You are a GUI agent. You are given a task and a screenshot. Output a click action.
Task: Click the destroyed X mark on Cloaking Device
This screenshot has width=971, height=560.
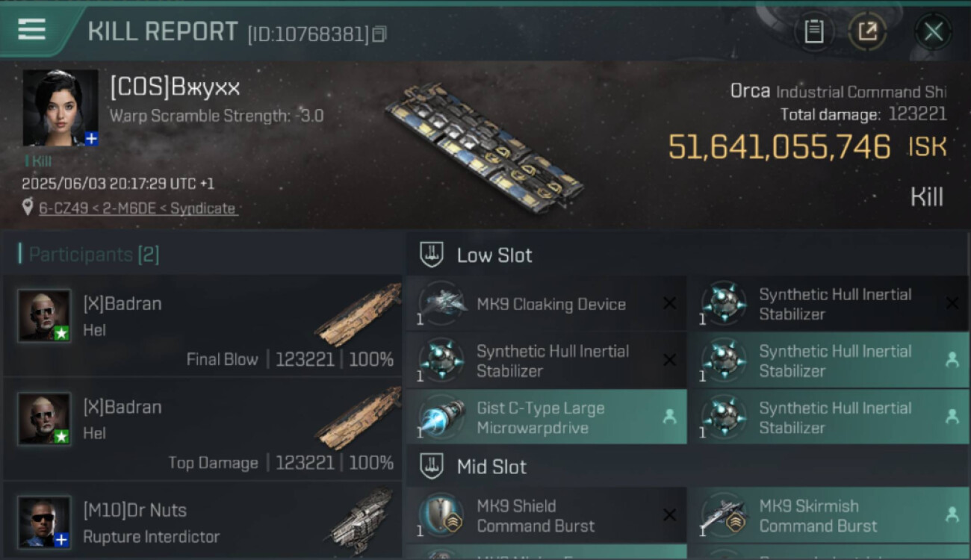pyautogui.click(x=669, y=303)
